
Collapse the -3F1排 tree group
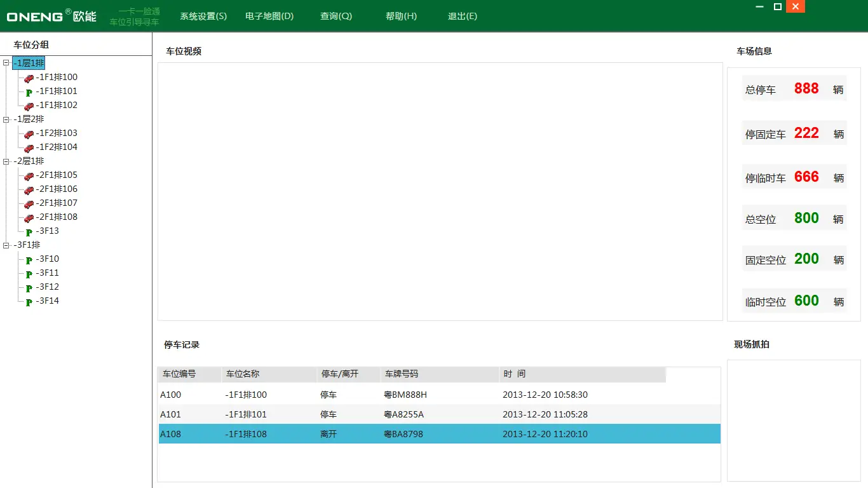point(6,245)
